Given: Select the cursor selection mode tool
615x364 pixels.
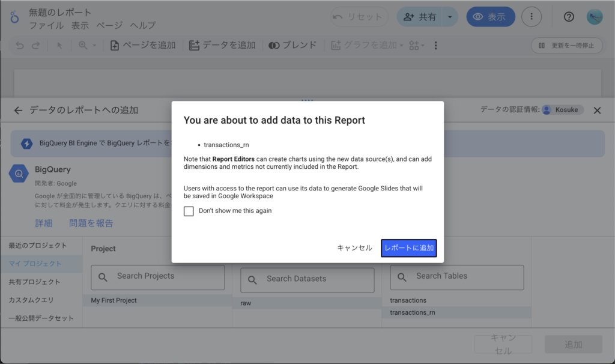Looking at the screenshot, I should pos(59,46).
